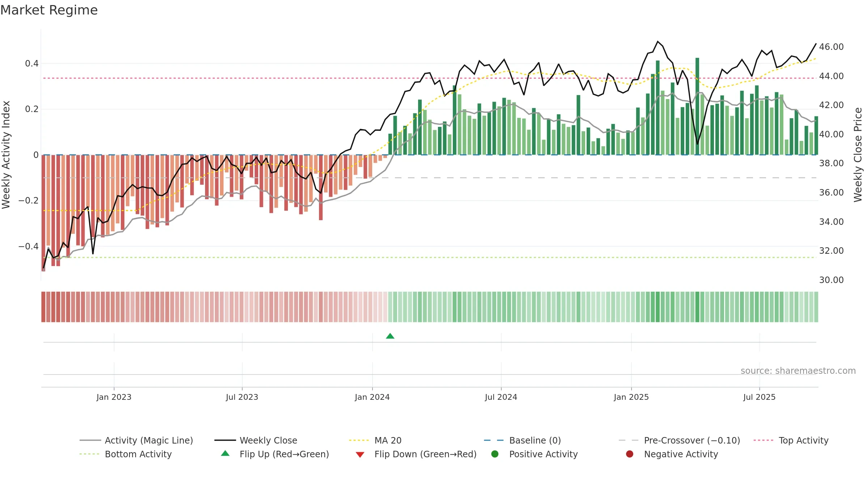Click the Jul 2024 x-axis label
This screenshot has height=488, width=868.
[x=501, y=397]
